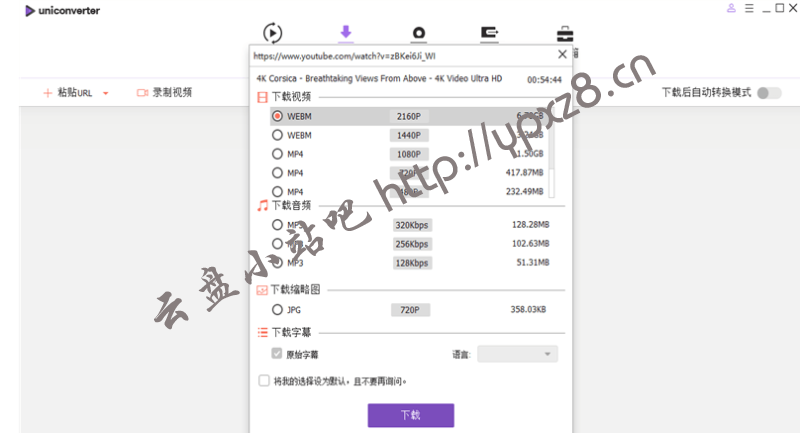Click the 下载缩略图 picture icon
Viewport: 800px width, 433px height.
(262, 290)
